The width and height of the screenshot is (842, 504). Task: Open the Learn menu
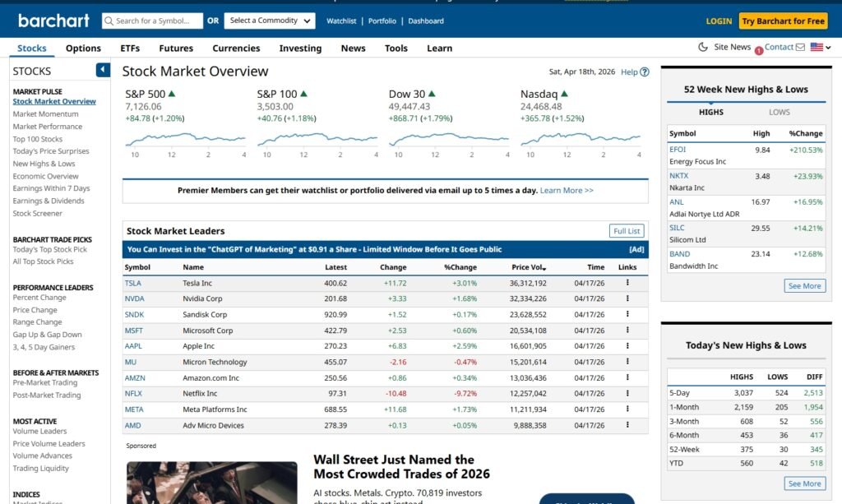(x=440, y=48)
